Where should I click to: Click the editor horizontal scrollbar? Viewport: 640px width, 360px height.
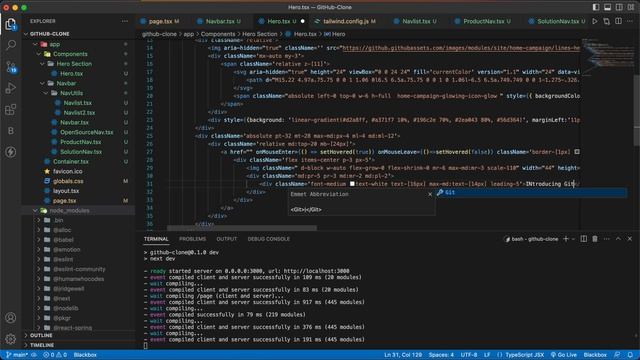pos(242,228)
